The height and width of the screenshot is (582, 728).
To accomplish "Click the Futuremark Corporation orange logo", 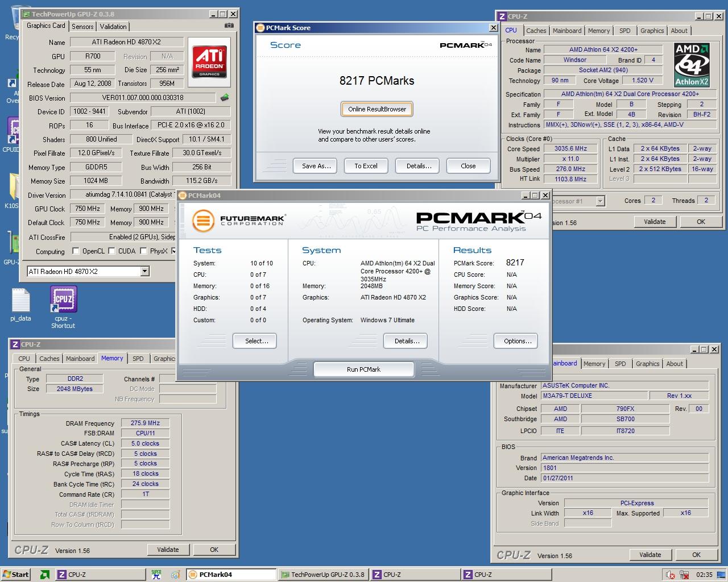I will point(202,221).
